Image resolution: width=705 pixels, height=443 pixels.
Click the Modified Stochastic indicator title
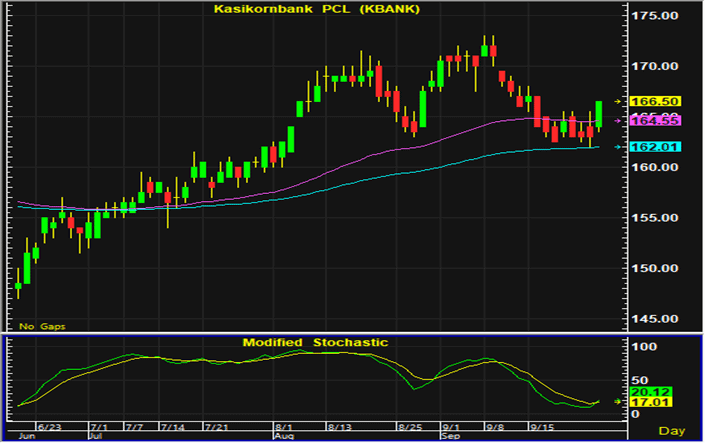click(x=314, y=342)
